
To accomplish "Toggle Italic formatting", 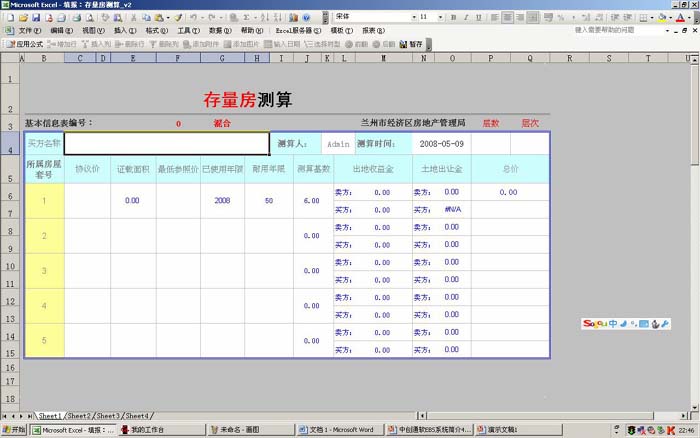I will click(x=467, y=17).
